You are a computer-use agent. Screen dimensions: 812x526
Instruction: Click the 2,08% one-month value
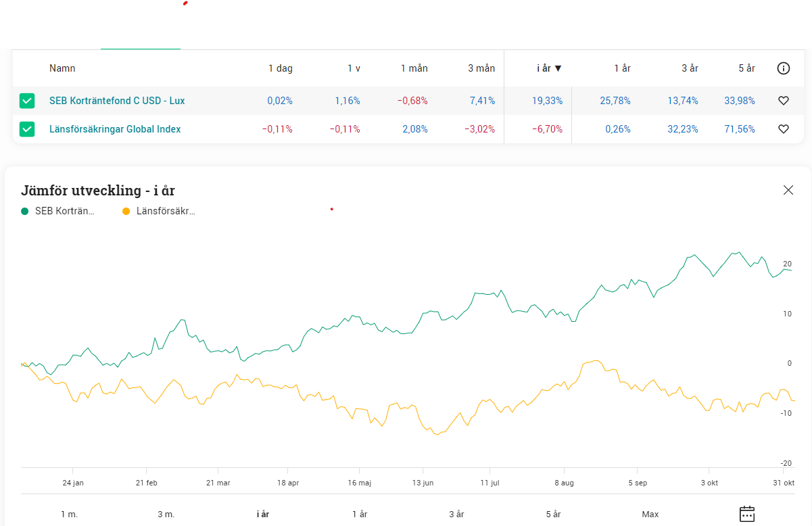(415, 129)
